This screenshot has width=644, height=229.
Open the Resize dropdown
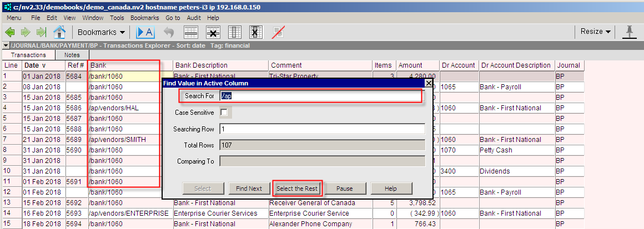[595, 32]
